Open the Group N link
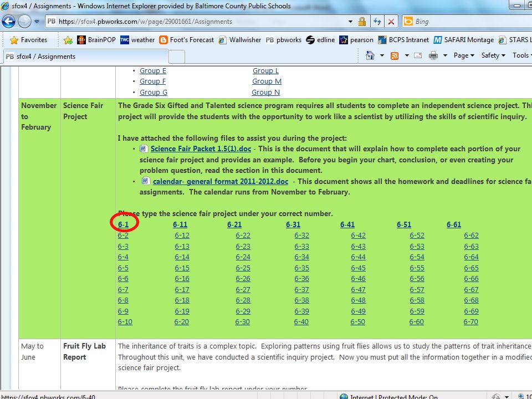 (x=265, y=92)
